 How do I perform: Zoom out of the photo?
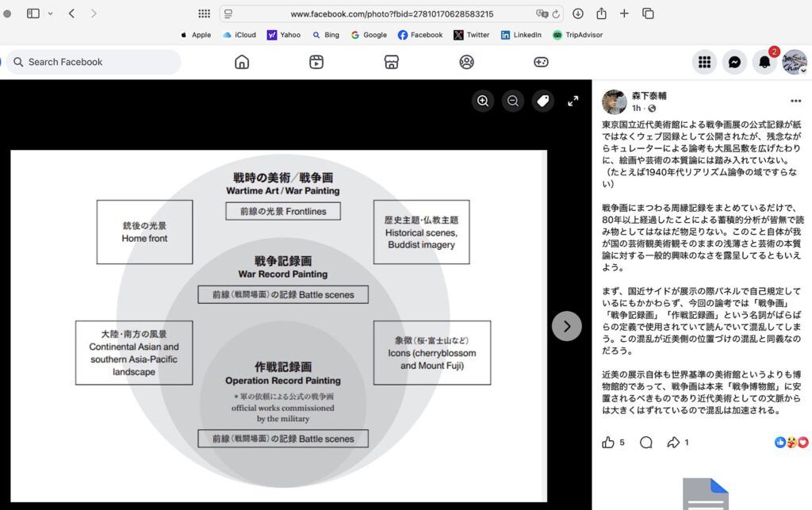click(x=513, y=101)
